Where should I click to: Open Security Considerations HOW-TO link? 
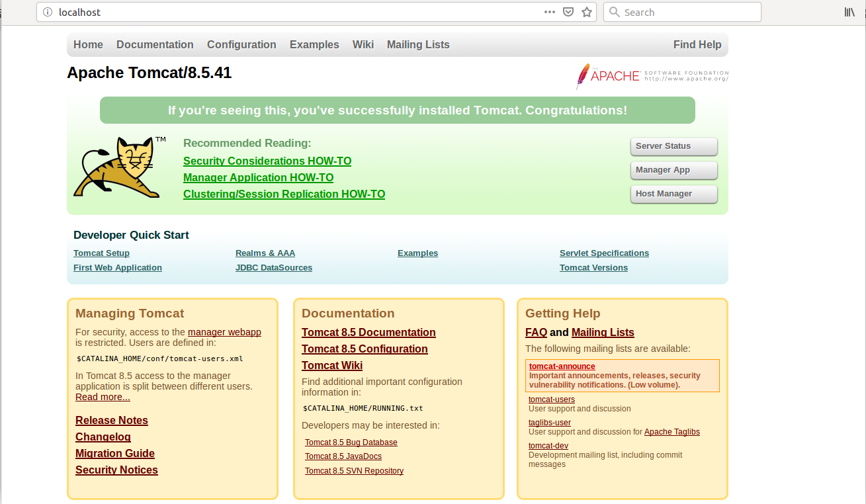click(x=267, y=161)
